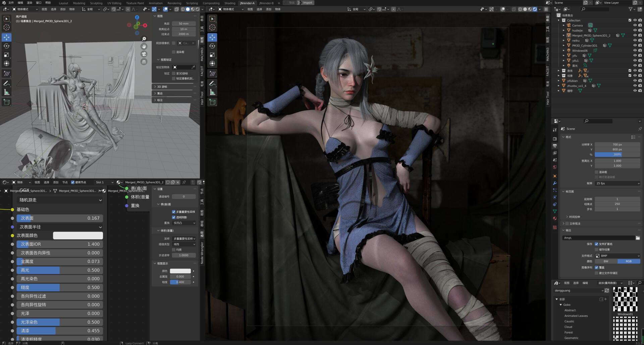Hide Windows06 light via eye icon
Screen dimensions: 644x345
tap(635, 51)
